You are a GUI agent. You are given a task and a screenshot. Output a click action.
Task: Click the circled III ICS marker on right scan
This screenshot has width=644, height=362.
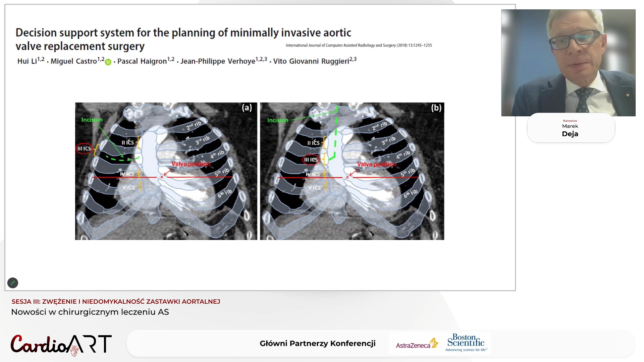point(310,160)
